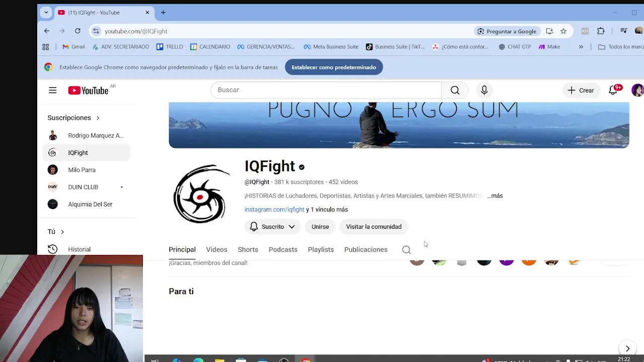Open TRELLO bookmark
The height and width of the screenshot is (362, 644).
(x=170, y=47)
